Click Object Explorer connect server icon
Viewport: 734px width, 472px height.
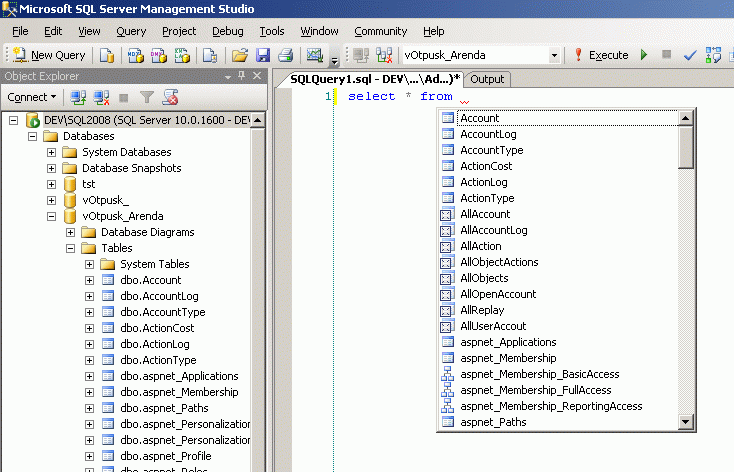(78, 97)
